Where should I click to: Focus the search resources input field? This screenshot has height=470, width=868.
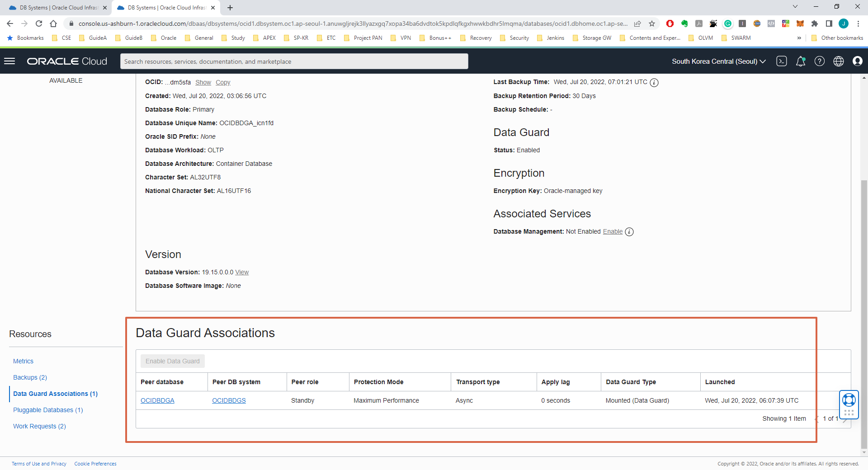pyautogui.click(x=294, y=61)
